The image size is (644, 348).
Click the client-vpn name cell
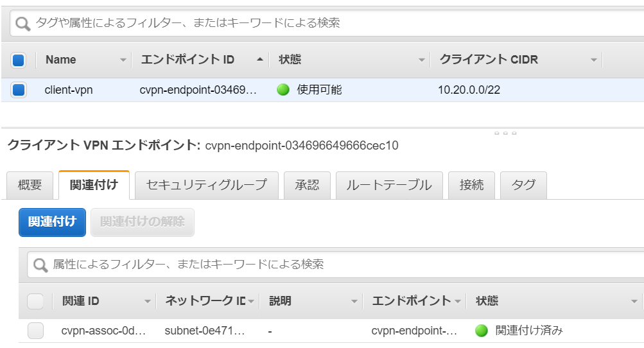tap(69, 90)
